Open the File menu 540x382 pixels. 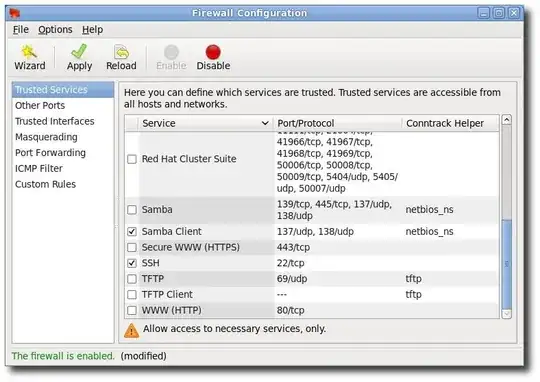coord(21,30)
